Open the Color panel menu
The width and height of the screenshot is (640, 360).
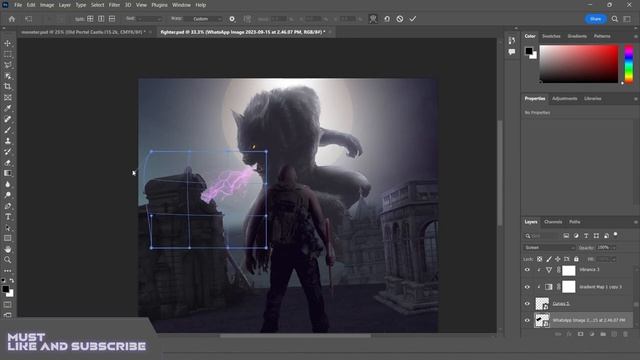[x=636, y=36]
